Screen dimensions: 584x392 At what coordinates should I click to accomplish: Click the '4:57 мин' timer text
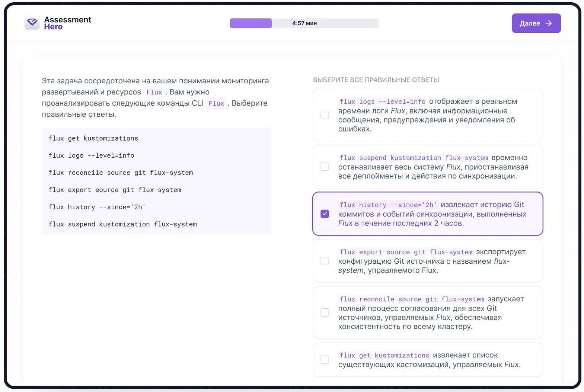tap(304, 23)
